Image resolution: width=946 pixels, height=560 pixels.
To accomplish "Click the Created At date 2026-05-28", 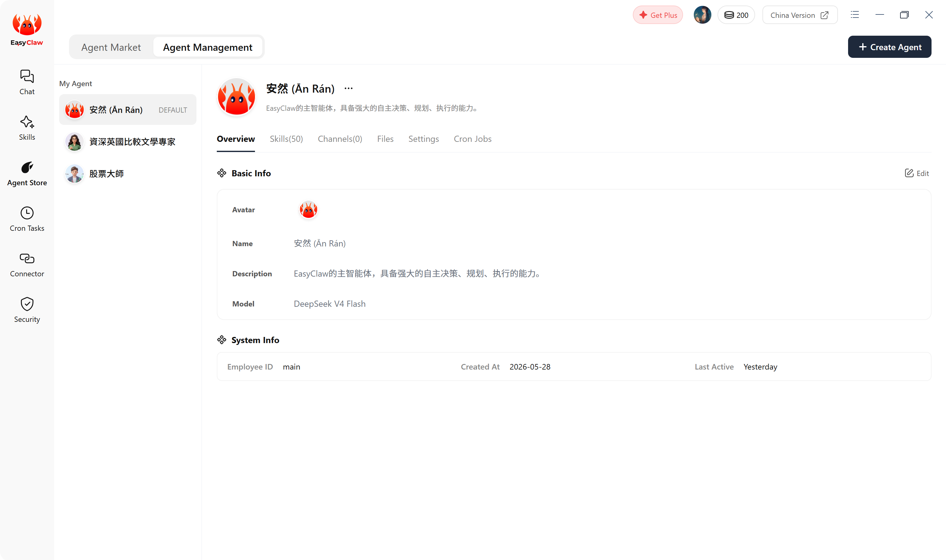I will [530, 367].
